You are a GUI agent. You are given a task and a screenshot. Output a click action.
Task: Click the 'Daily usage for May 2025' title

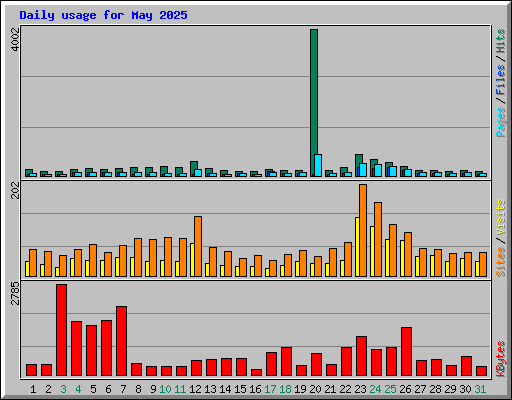103,15
